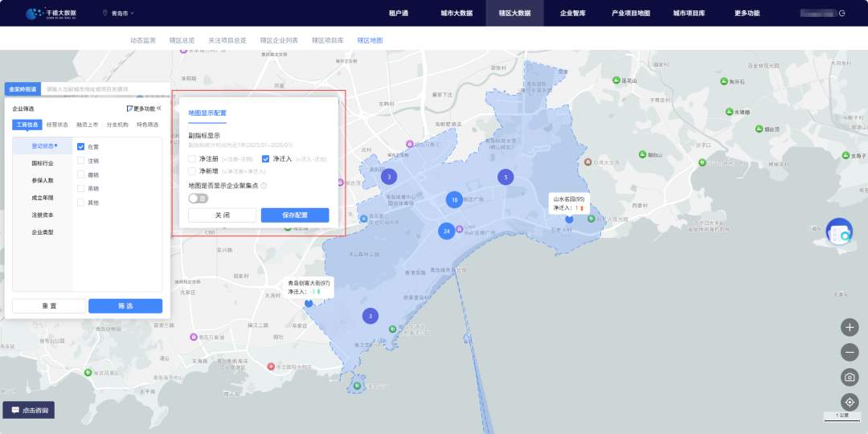Uncheck the 在营 registration status checkbox

click(81, 147)
